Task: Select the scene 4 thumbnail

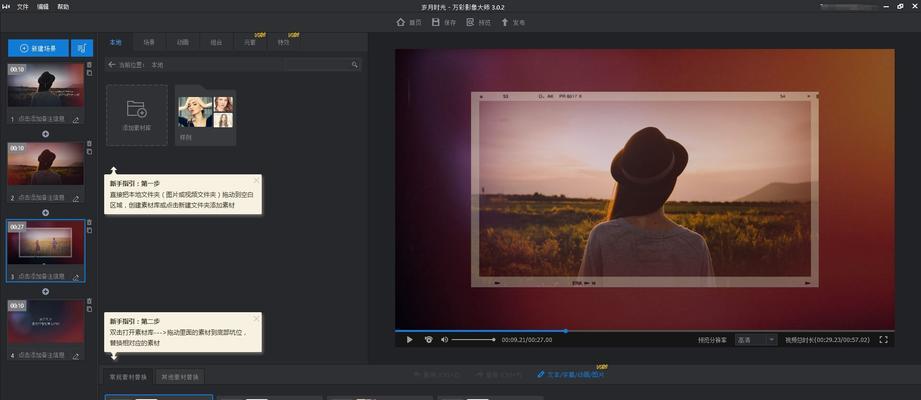Action: [x=45, y=322]
